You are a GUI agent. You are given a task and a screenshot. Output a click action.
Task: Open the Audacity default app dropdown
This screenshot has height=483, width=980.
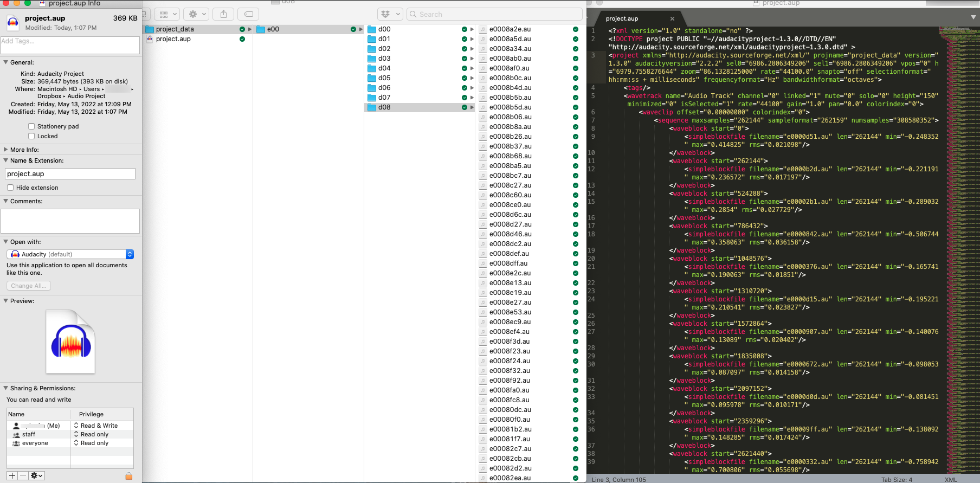(x=70, y=254)
